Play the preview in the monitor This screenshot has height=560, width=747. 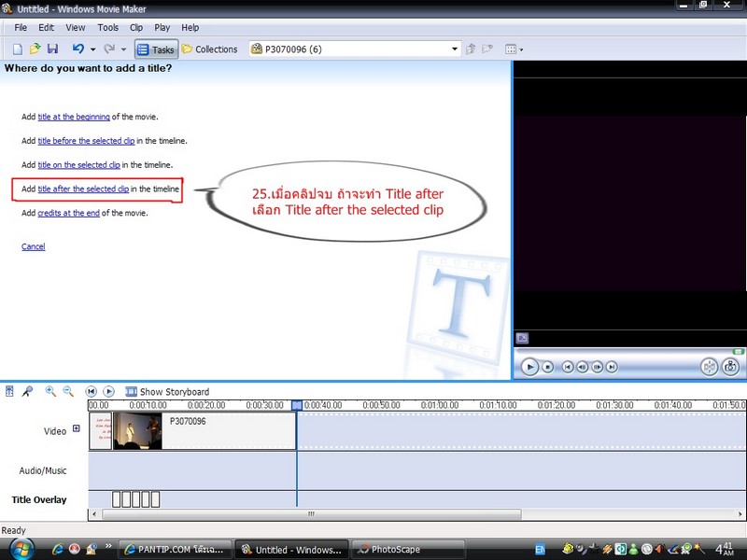coord(529,367)
